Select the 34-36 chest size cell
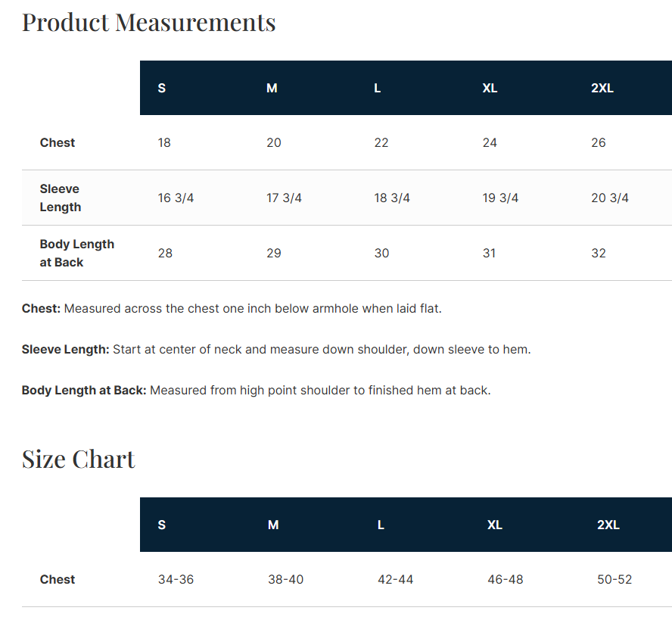 click(x=176, y=579)
